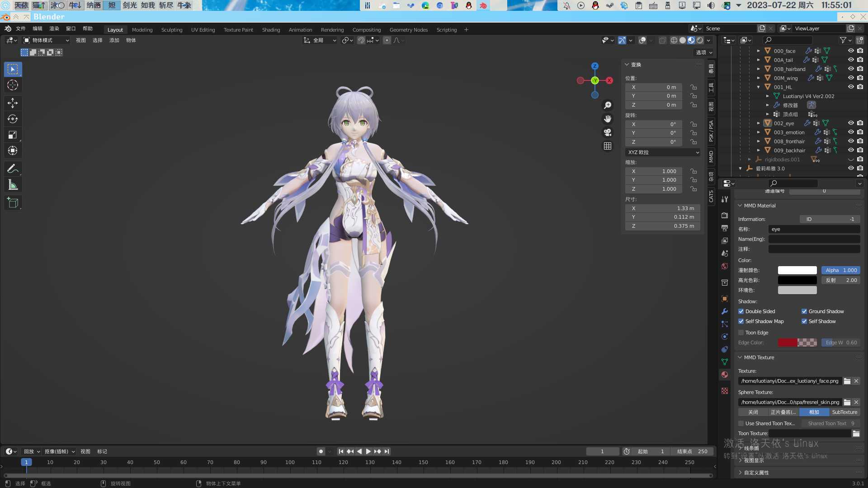Select the Rotate tool
This screenshot has height=488, width=868.
click(x=13, y=119)
